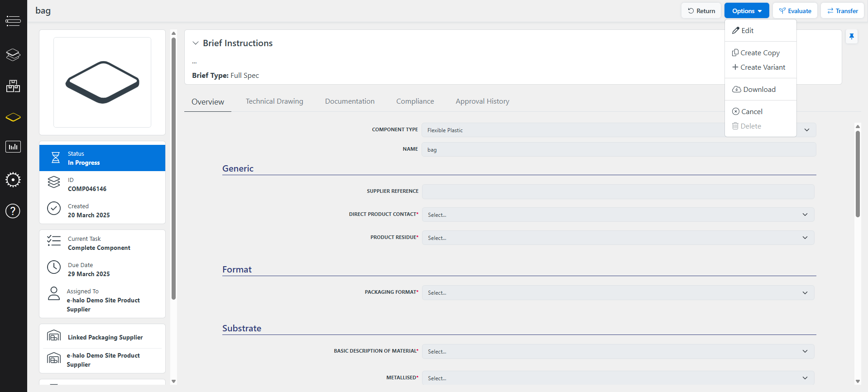Click the Name input field
The height and width of the screenshot is (392, 868).
point(619,149)
